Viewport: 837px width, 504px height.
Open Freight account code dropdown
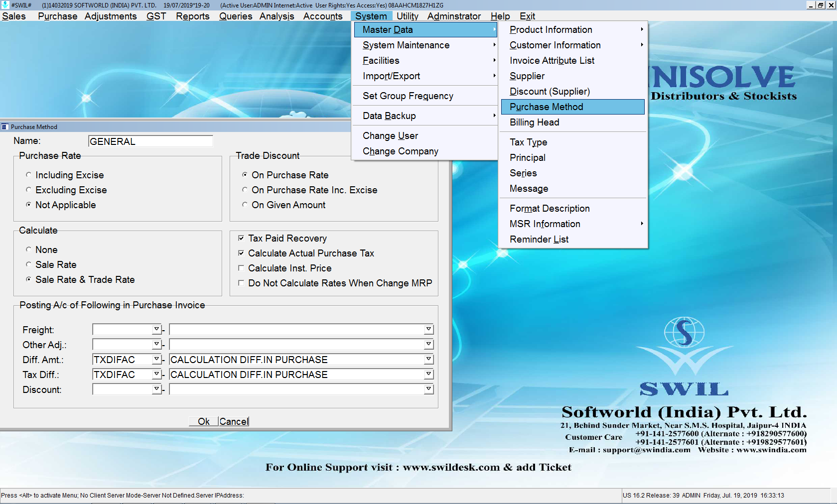156,329
